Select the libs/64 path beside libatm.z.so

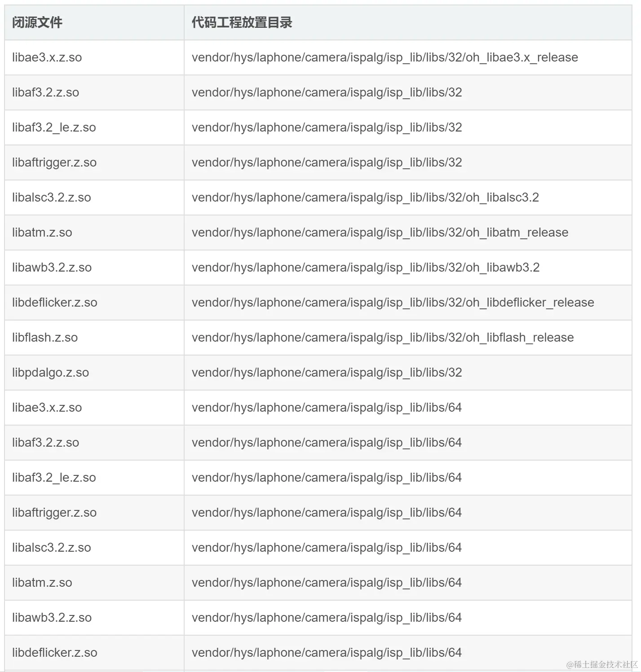coord(327,583)
